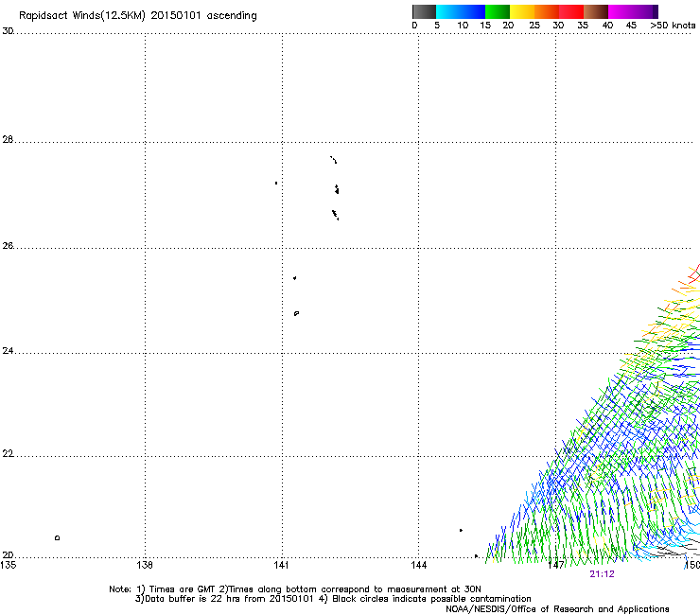
Task: Click the longitude label '141'
Action: (x=281, y=565)
